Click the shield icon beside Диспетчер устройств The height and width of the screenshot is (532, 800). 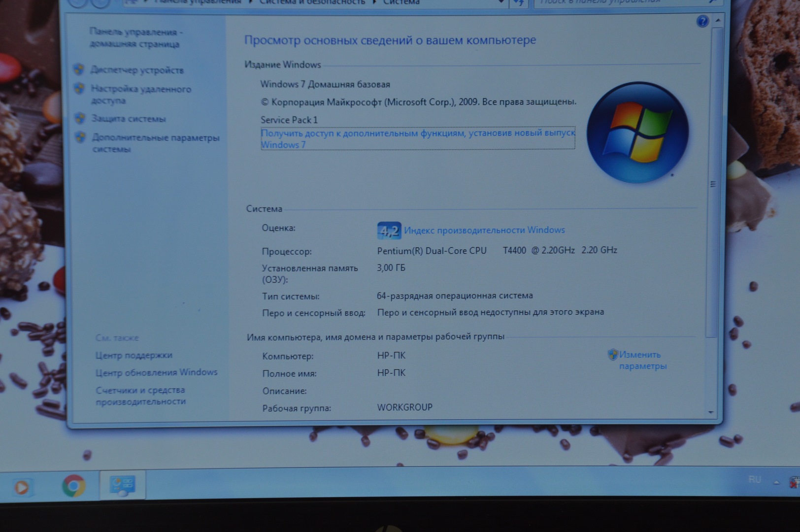coord(79,69)
